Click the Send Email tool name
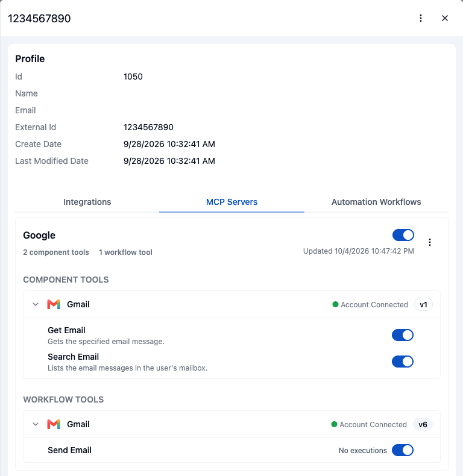 point(69,450)
